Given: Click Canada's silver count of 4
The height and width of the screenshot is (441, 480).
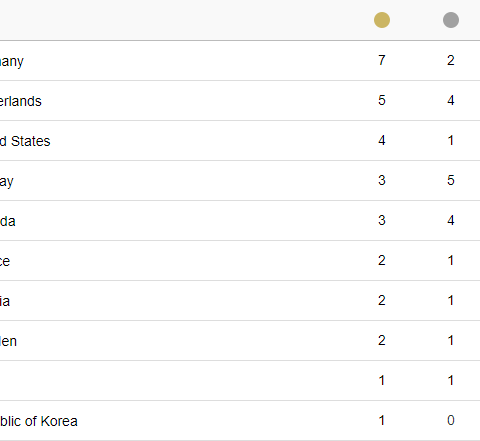Looking at the screenshot, I should point(451,220).
